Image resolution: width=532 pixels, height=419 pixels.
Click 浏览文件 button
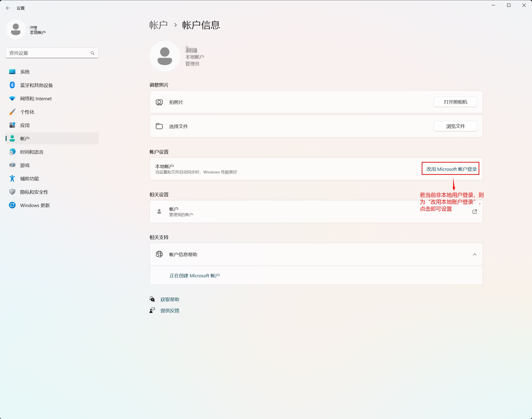pos(455,126)
